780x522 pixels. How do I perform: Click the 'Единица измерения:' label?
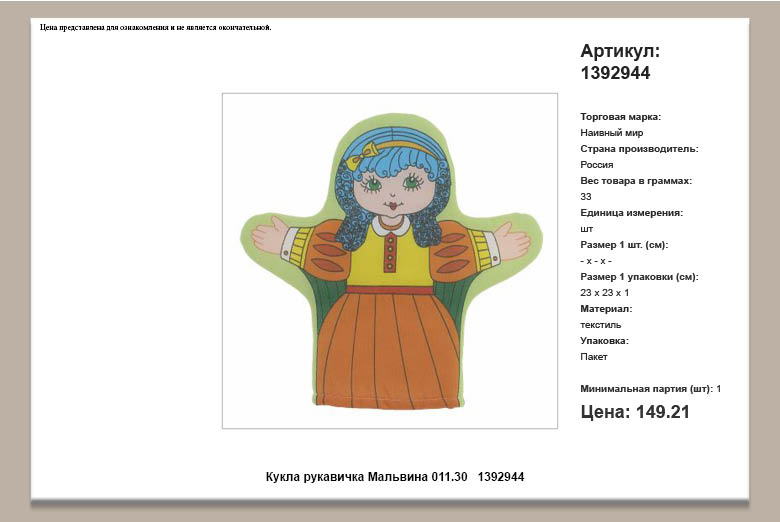pyautogui.click(x=631, y=212)
